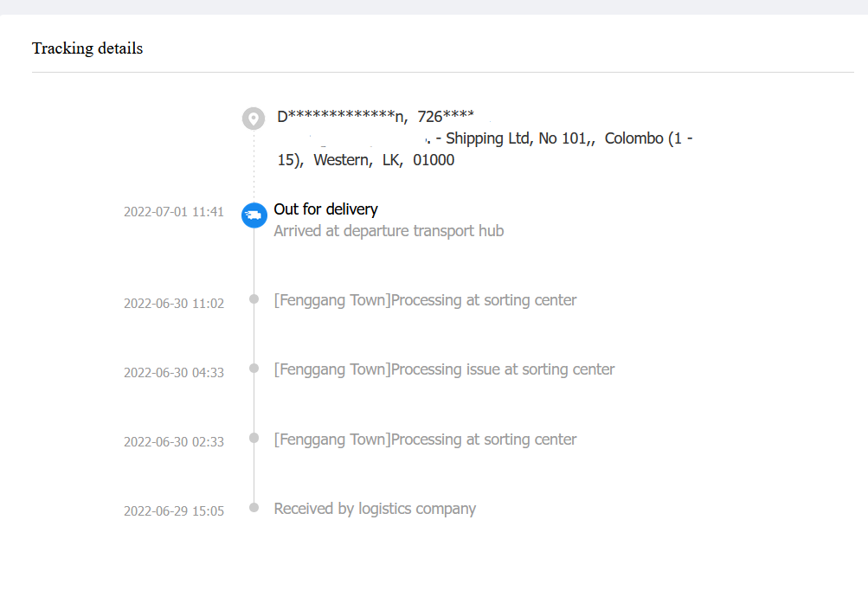This screenshot has height=597, width=868.
Task: Select the 2022-06-30 11:02 timeline dot
Action: pos(254,298)
